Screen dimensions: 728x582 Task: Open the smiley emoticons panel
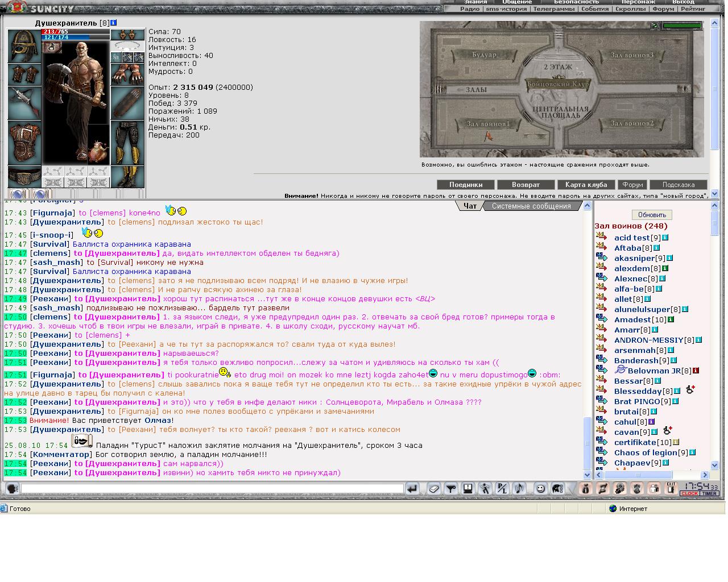[540, 488]
